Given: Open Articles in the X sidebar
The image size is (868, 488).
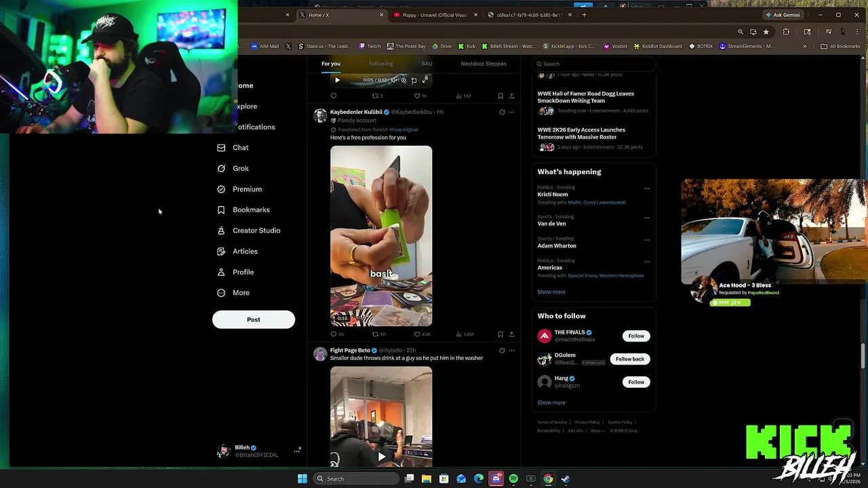Looking at the screenshot, I should 237,251.
